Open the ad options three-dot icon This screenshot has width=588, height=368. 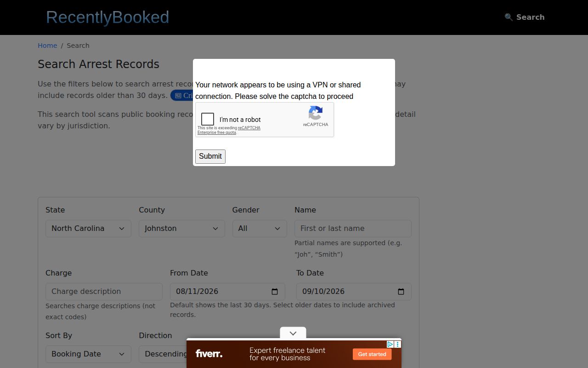398,344
